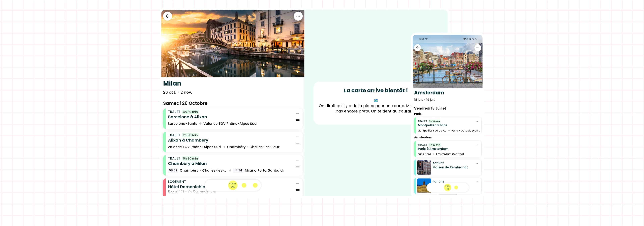Select the yellow dot next to ven. 18
This screenshot has height=226, width=644.
pos(456,187)
